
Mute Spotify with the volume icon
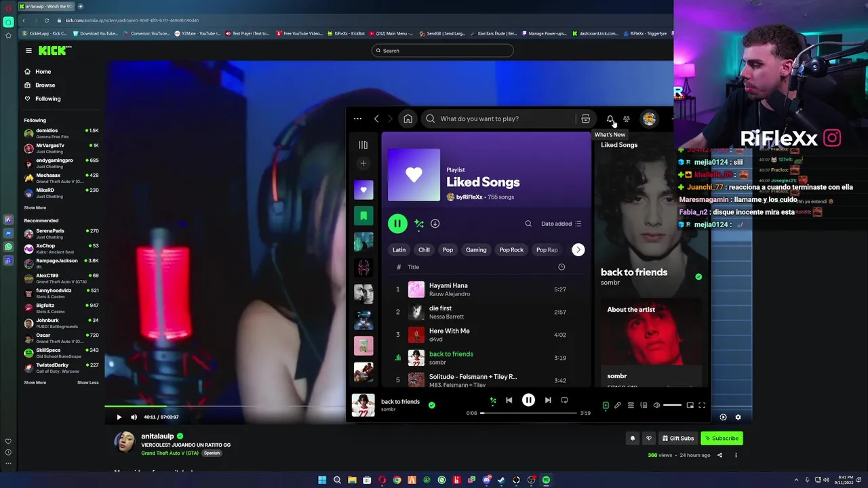coord(656,405)
